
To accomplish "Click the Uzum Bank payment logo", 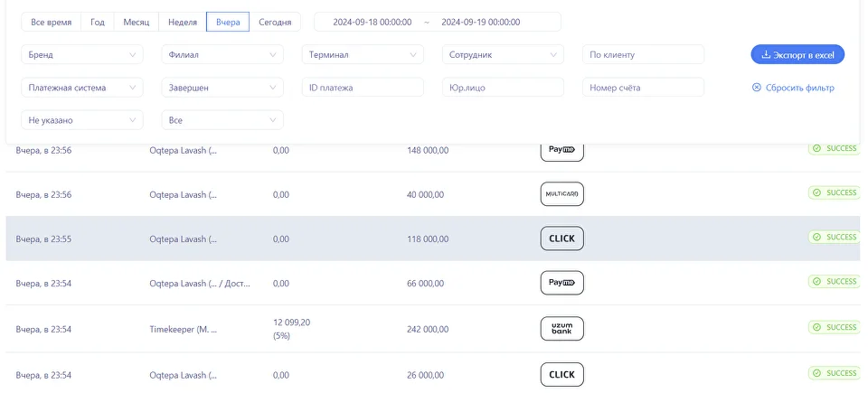I will (x=561, y=328).
